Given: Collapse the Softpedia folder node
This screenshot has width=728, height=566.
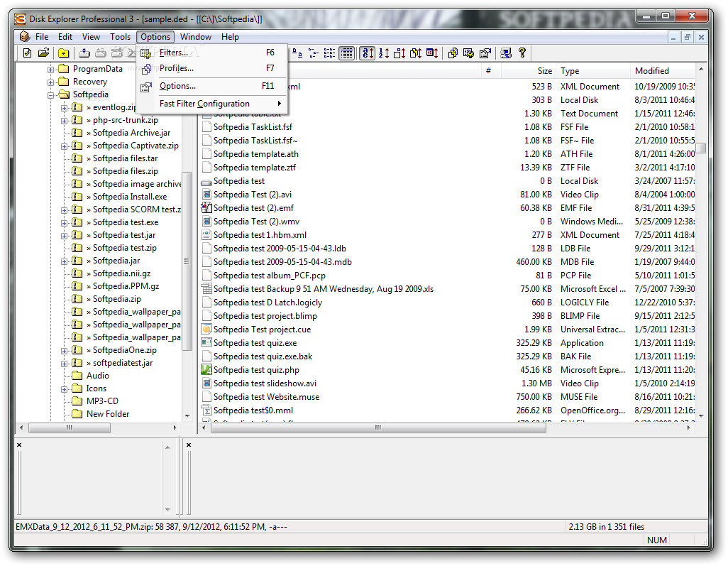Looking at the screenshot, I should pos(50,95).
